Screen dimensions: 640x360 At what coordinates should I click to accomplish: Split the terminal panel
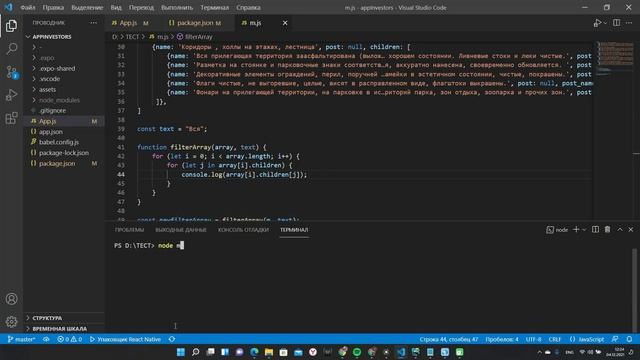[x=596, y=230]
